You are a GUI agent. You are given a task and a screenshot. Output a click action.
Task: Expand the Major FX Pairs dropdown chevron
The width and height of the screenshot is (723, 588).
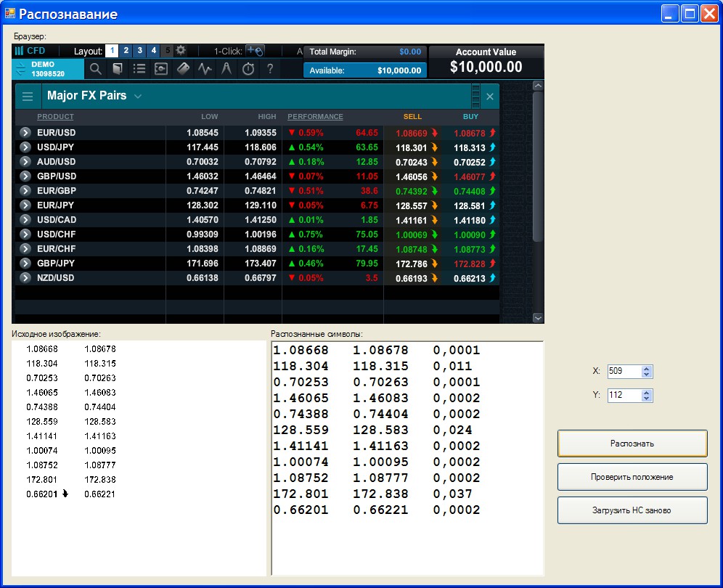pyautogui.click(x=138, y=97)
